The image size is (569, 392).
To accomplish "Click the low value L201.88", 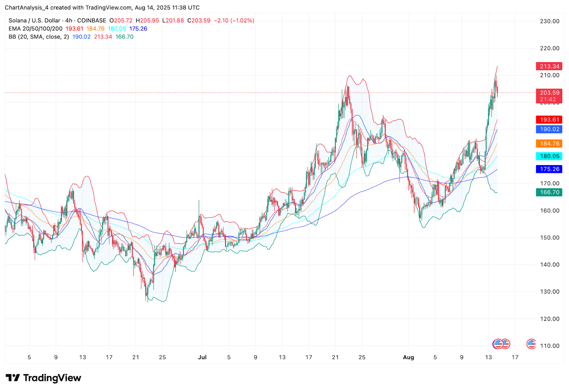I will (x=173, y=21).
